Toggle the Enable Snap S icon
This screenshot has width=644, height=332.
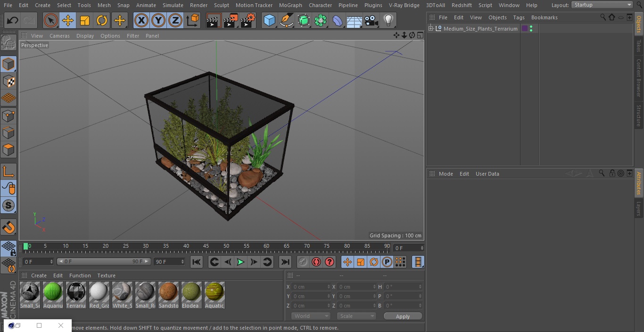pos(8,205)
